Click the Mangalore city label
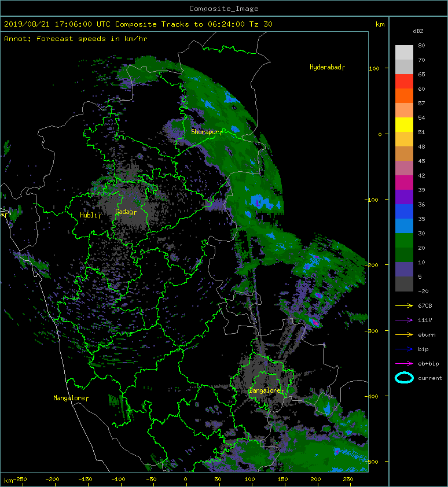 [x=71, y=398]
